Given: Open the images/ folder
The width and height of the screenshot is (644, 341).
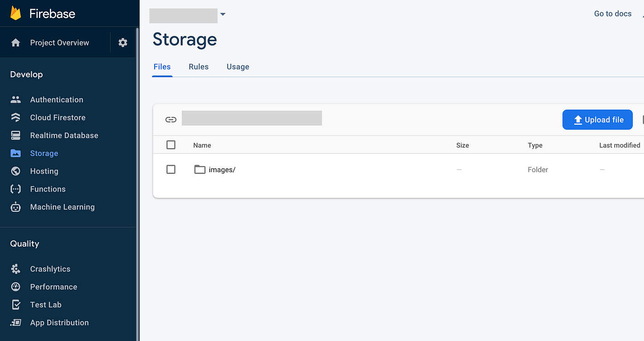Looking at the screenshot, I should tap(222, 170).
